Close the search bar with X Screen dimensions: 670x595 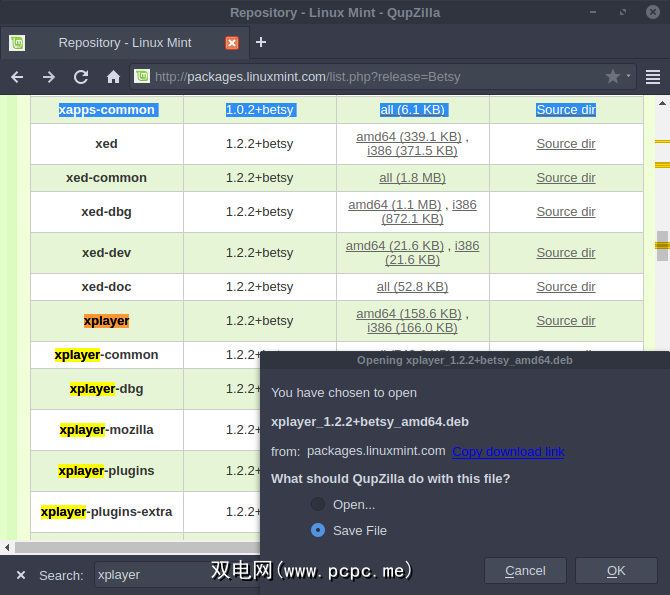[21, 575]
